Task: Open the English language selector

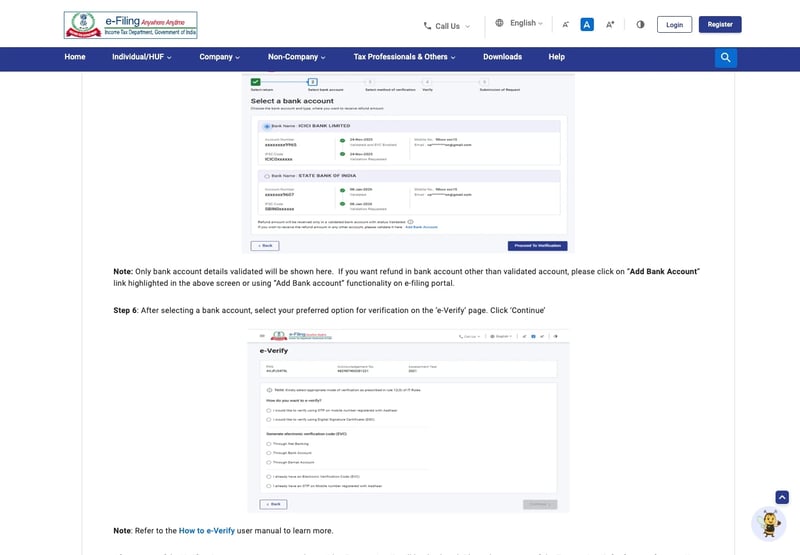Action: tap(526, 23)
